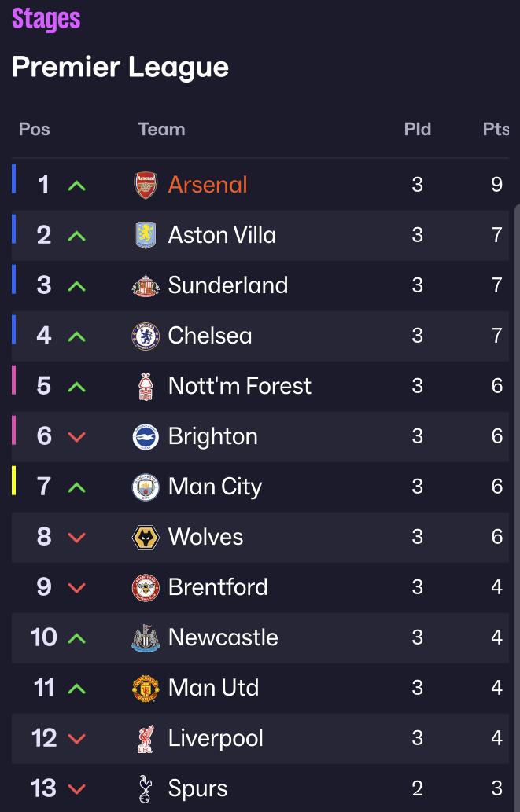520x812 pixels.
Task: Click the Aston Villa club badge
Action: click(146, 235)
